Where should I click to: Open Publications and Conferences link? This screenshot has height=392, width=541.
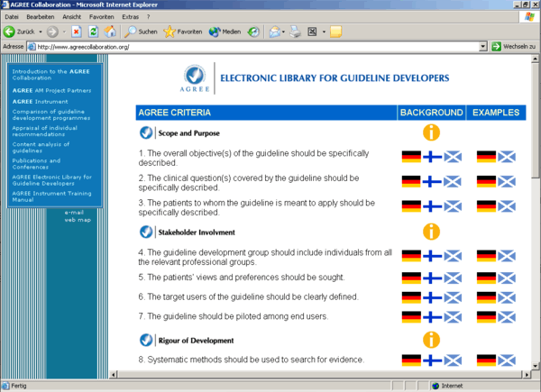pos(36,164)
